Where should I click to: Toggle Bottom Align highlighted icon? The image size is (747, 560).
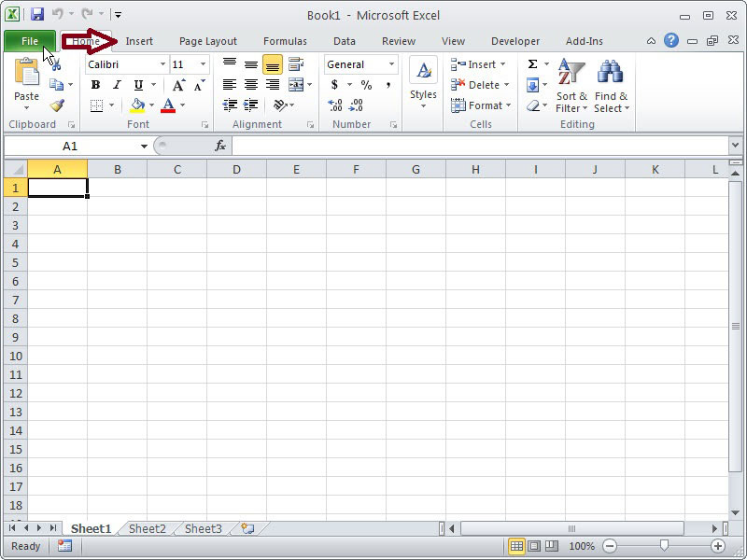tap(273, 64)
